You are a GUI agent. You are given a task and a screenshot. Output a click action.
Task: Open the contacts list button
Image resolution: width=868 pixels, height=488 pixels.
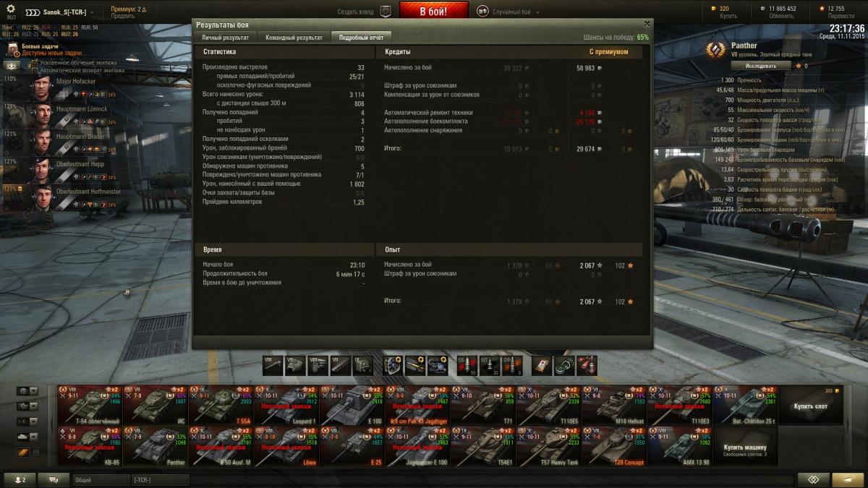[19, 479]
